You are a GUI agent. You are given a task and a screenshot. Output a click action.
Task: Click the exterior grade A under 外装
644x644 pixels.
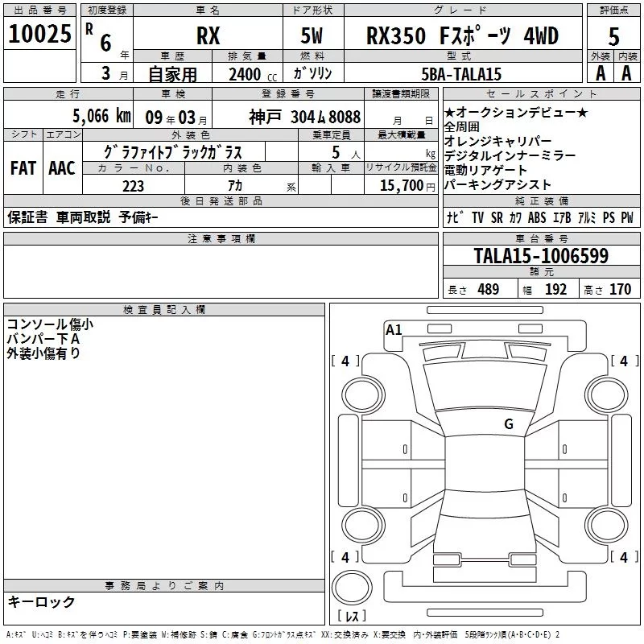(x=601, y=73)
